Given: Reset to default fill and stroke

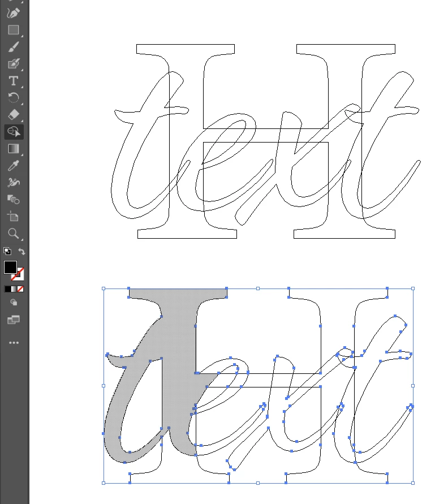Looking at the screenshot, I should pos(7,251).
